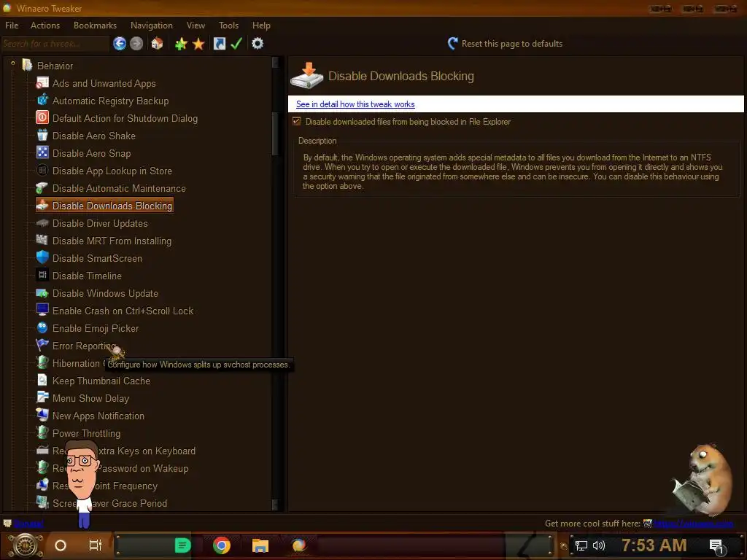Image resolution: width=747 pixels, height=560 pixels.
Task: Open settings via the gear toolbar icon
Action: [x=258, y=44]
